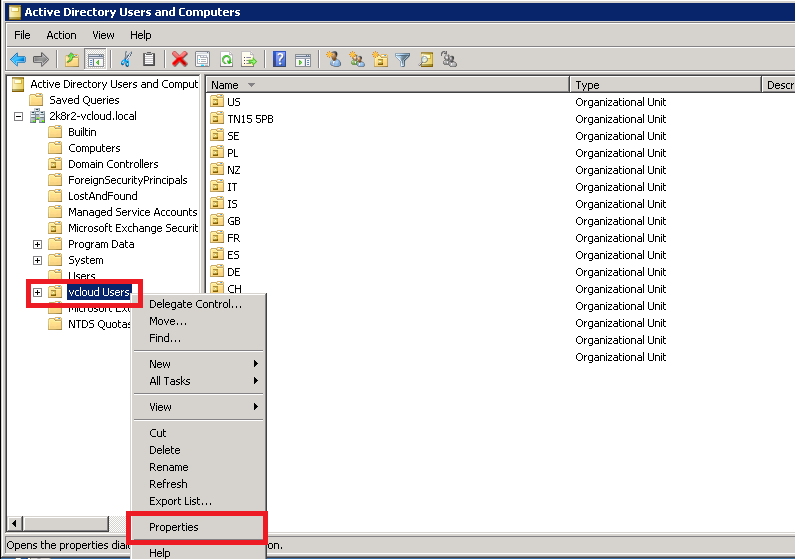
Task: Open the View submenu in context menu
Action: [x=198, y=407]
